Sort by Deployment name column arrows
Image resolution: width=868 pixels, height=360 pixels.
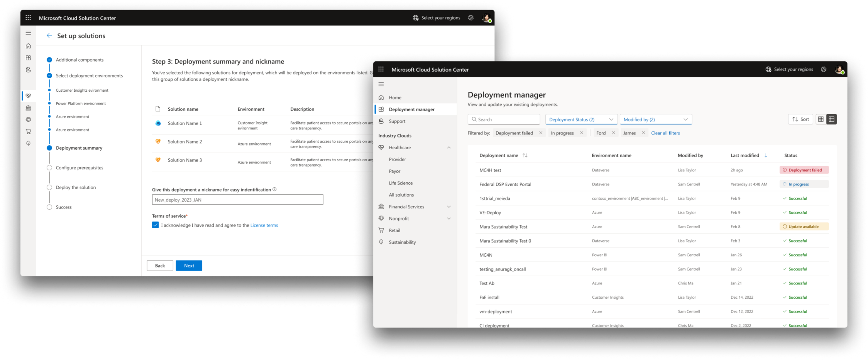[x=525, y=155]
